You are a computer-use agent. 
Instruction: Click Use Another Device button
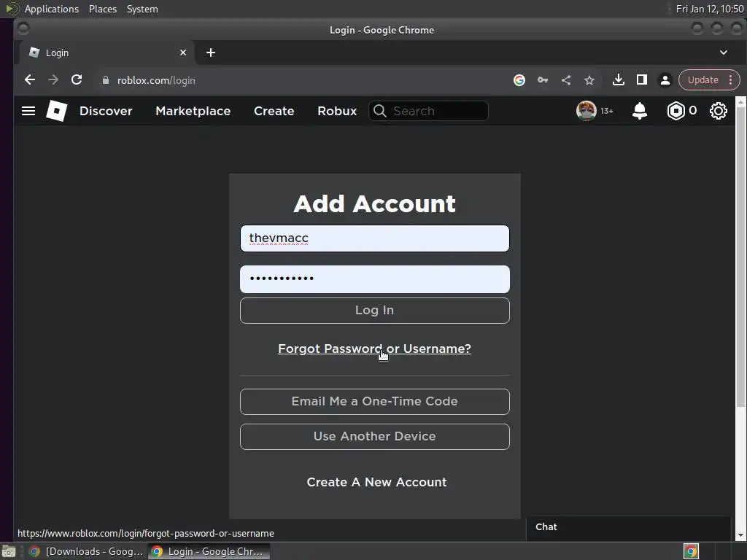click(374, 436)
